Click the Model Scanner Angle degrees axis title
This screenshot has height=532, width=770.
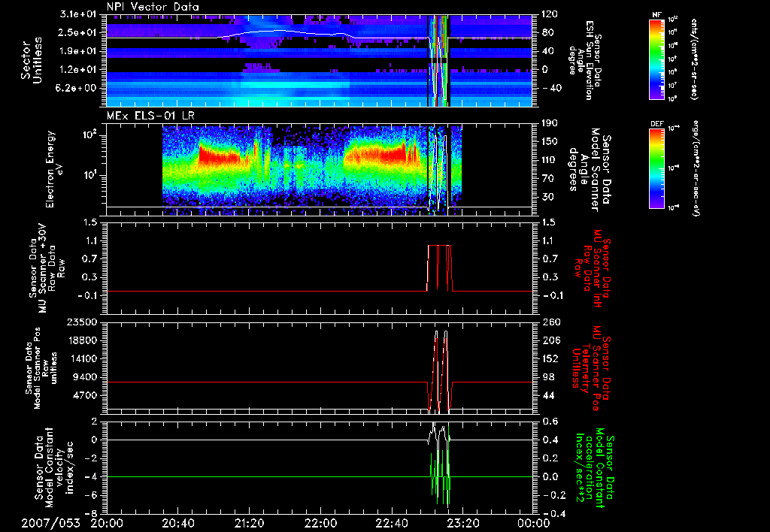[590, 169]
